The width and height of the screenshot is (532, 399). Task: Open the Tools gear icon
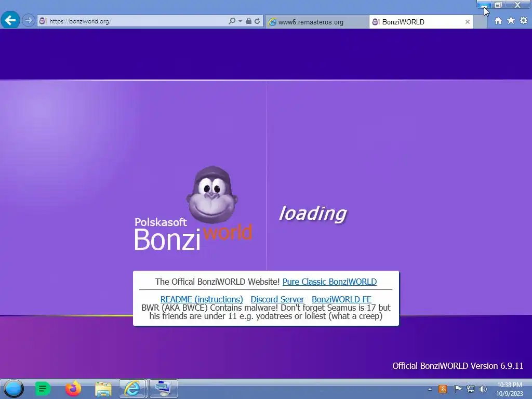pyautogui.click(x=524, y=21)
